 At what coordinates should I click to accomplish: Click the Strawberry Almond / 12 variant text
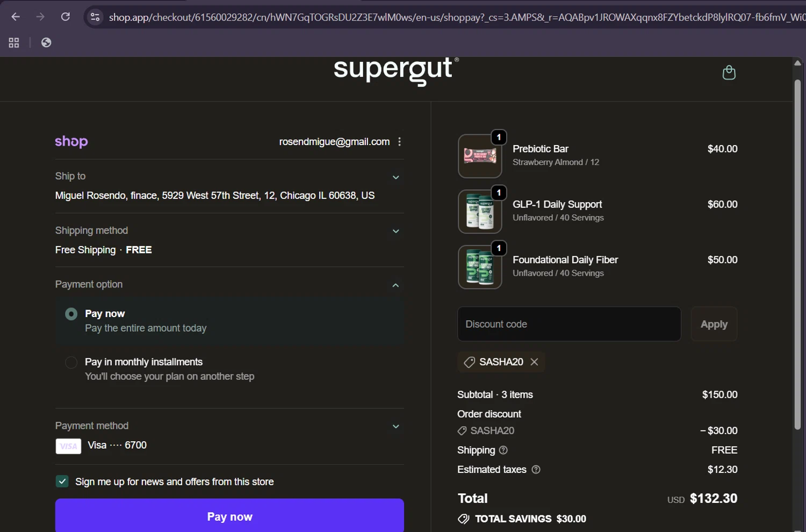556,162
